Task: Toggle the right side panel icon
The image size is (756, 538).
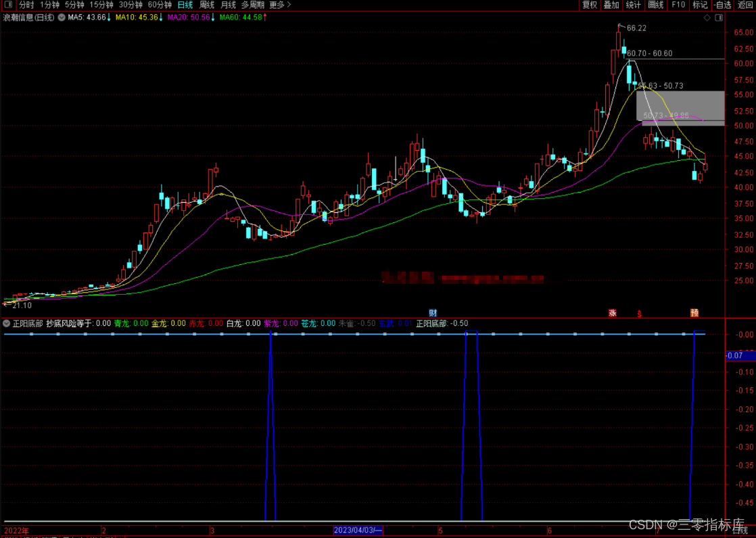Action: pos(718,18)
